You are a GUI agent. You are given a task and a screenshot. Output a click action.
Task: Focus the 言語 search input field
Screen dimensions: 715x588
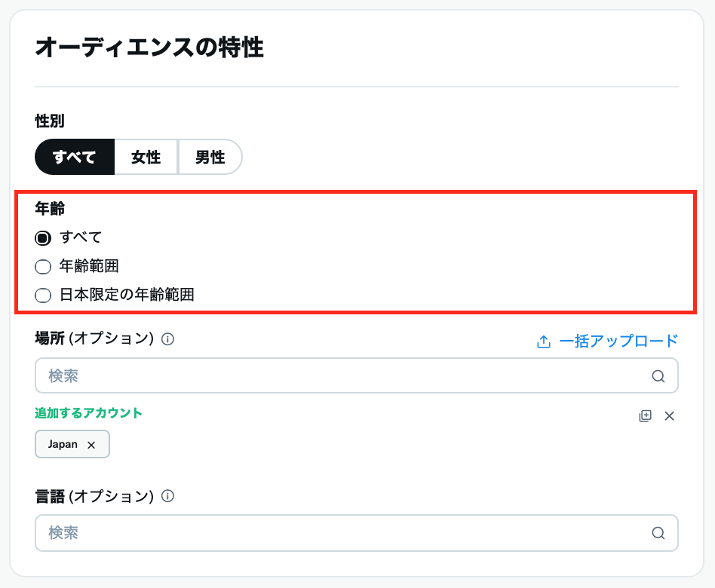[x=339, y=533]
